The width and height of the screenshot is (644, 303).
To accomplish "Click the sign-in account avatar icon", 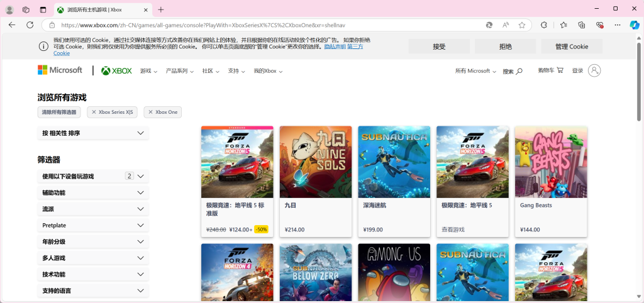I will 594,70.
